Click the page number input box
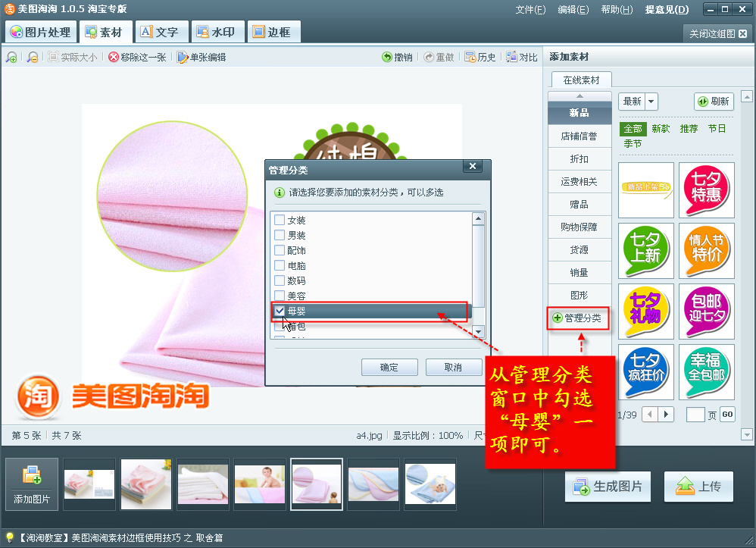756x548 pixels. point(695,415)
